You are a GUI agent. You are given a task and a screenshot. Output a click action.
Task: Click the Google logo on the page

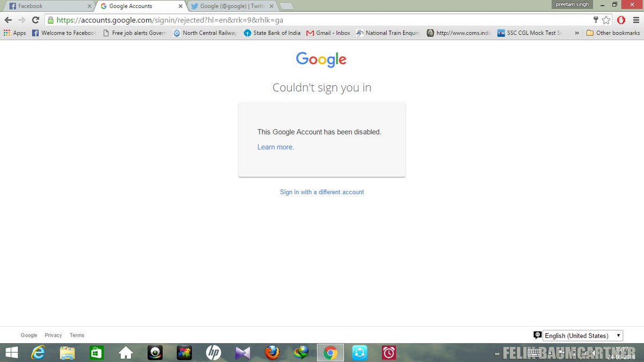(321, 59)
